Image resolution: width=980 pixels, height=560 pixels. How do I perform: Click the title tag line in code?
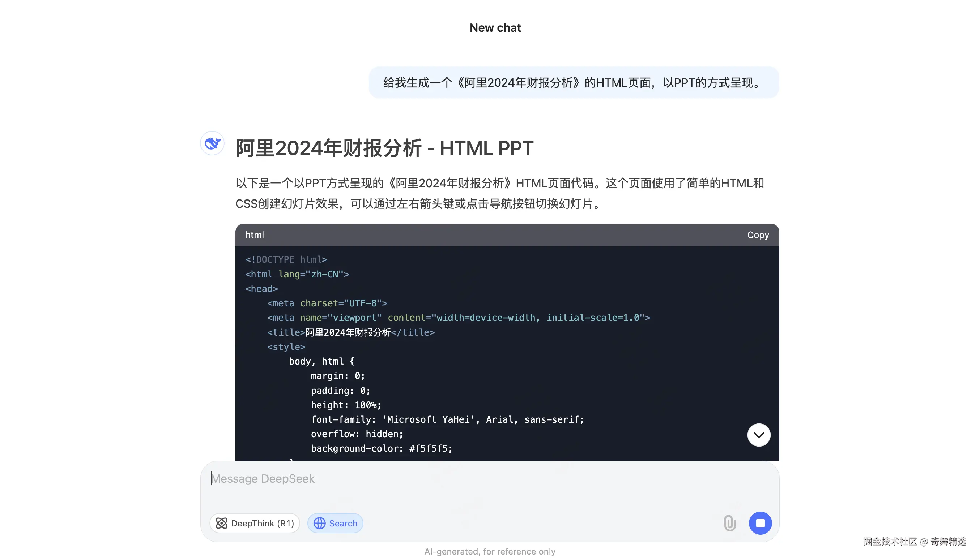click(351, 332)
